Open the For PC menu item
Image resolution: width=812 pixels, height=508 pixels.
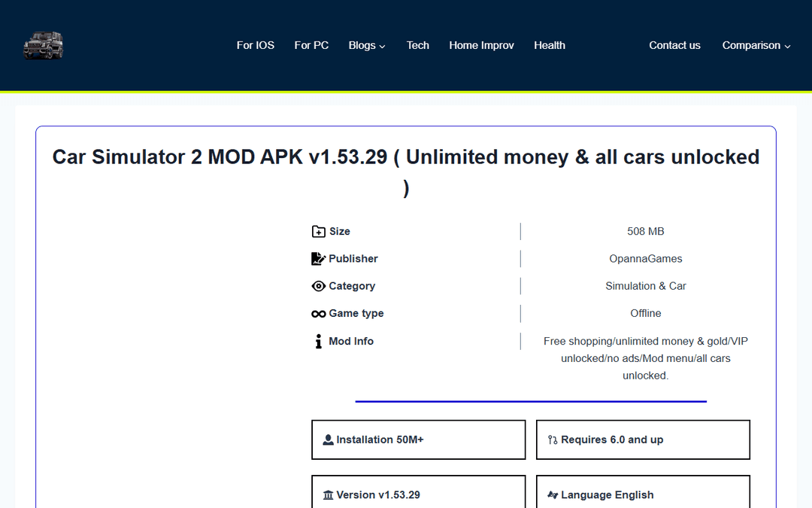click(311, 45)
